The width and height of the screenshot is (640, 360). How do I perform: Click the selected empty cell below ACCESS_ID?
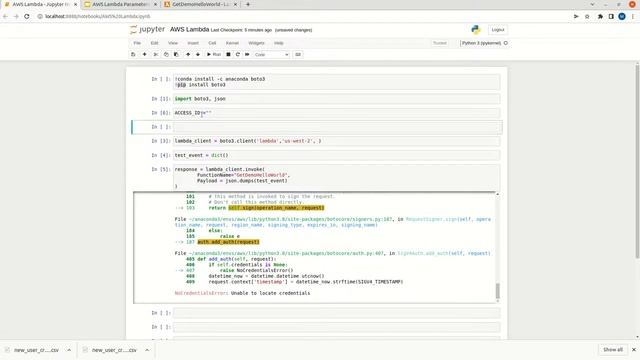[336, 127]
